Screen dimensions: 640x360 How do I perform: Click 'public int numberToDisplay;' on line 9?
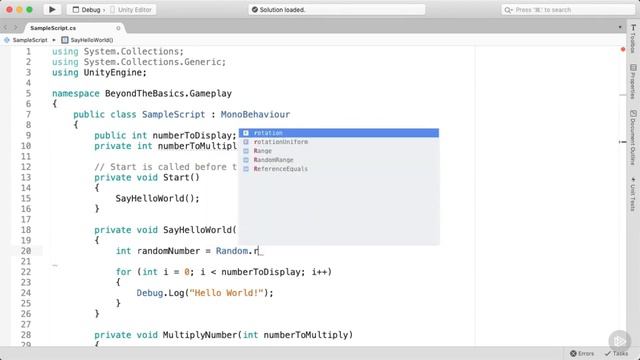pyautogui.click(x=165, y=136)
